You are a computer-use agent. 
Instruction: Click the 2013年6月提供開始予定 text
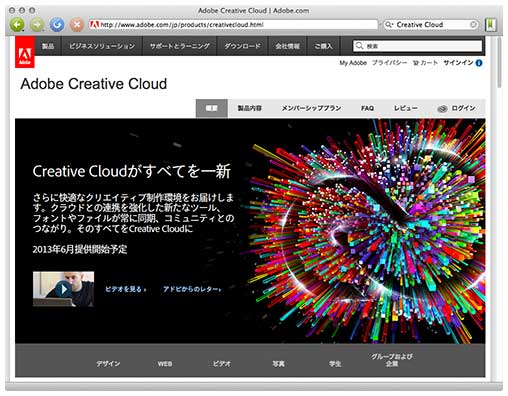pos(80,249)
